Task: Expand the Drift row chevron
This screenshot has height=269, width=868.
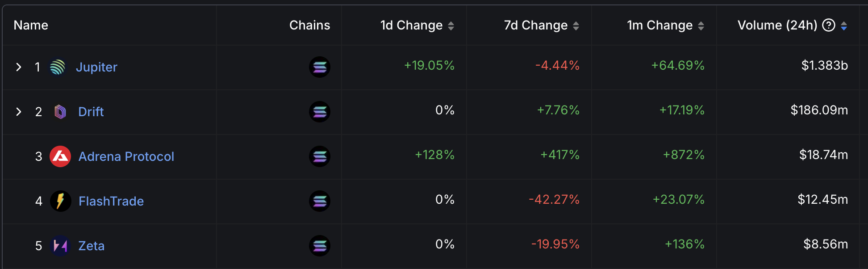Action: click(19, 112)
